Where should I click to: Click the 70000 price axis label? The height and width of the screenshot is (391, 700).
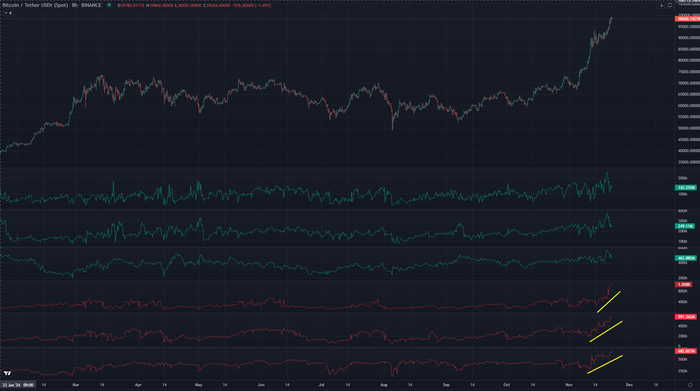[689, 83]
